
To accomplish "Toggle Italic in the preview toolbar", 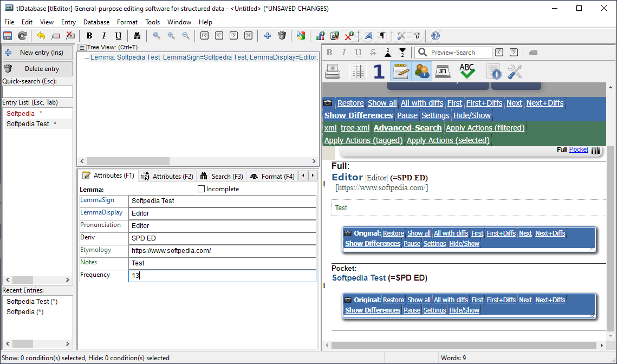I will click(344, 53).
